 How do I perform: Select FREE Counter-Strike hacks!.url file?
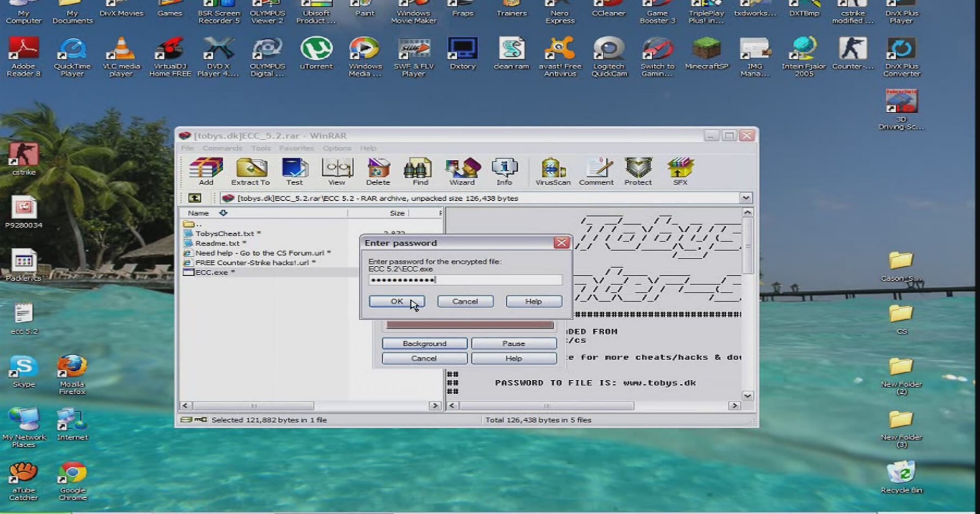255,263
